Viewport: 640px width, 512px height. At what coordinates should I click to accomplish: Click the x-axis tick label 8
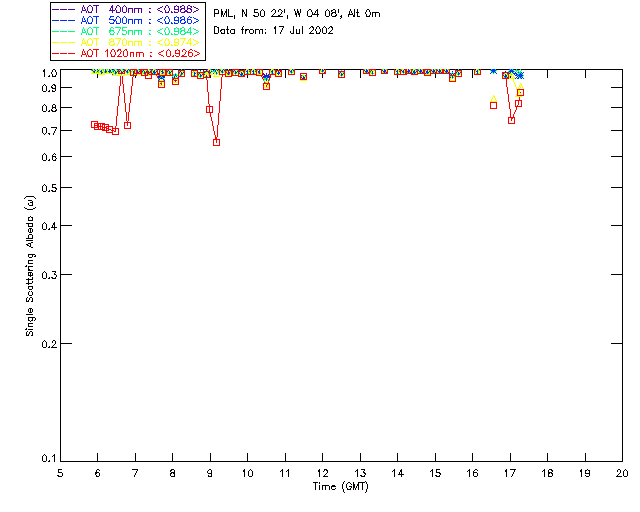tap(173, 473)
